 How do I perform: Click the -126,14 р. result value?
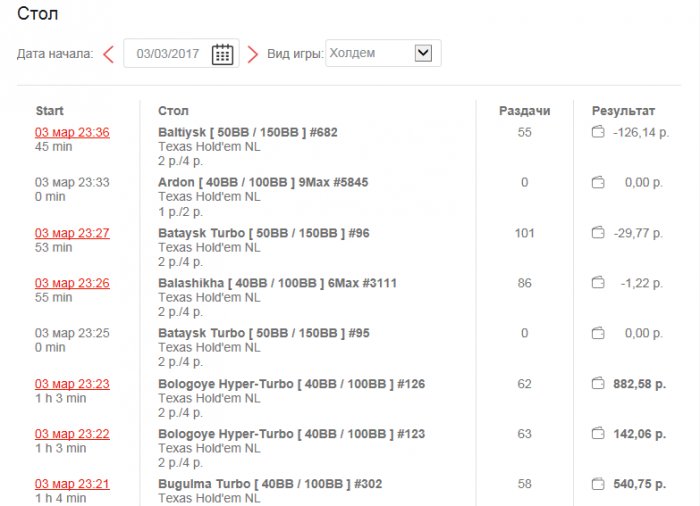click(x=641, y=132)
